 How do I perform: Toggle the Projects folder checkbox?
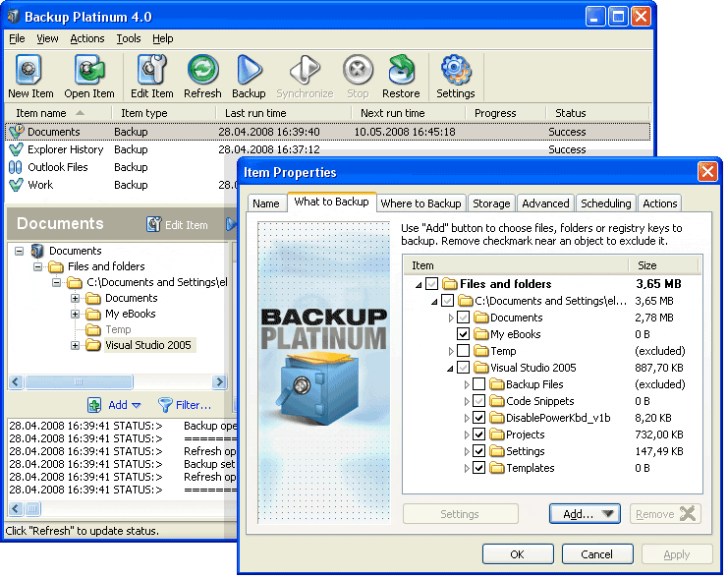click(479, 434)
